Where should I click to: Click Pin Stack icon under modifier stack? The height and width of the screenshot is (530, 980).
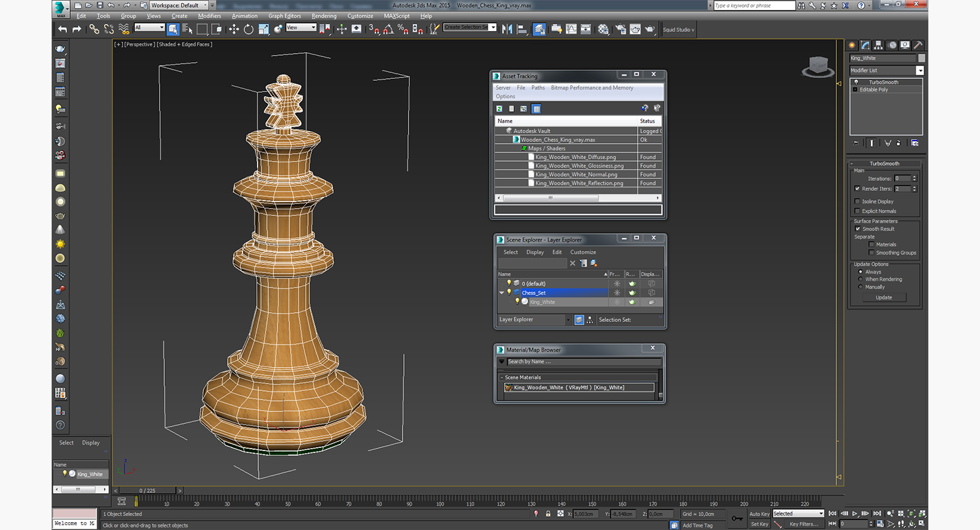(x=856, y=142)
